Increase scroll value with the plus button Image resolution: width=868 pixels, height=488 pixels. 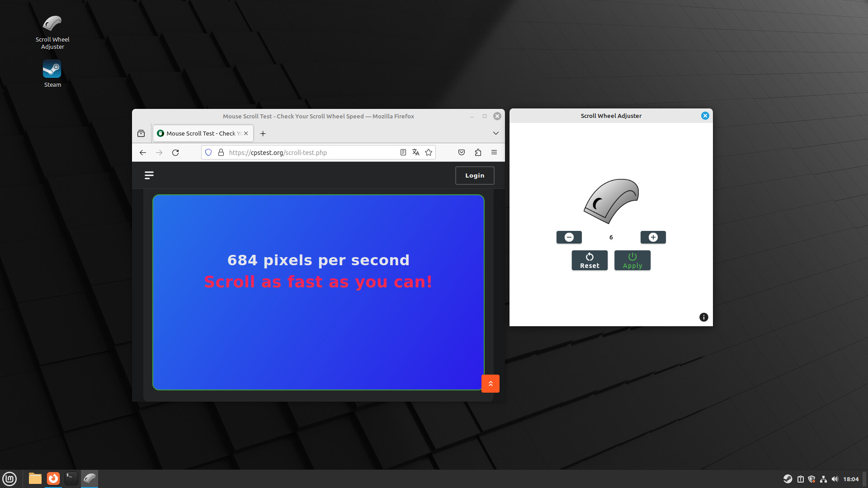(652, 237)
